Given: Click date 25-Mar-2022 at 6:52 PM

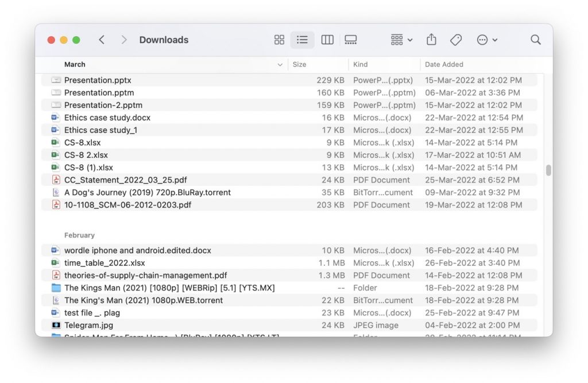Looking at the screenshot, I should 472,180.
